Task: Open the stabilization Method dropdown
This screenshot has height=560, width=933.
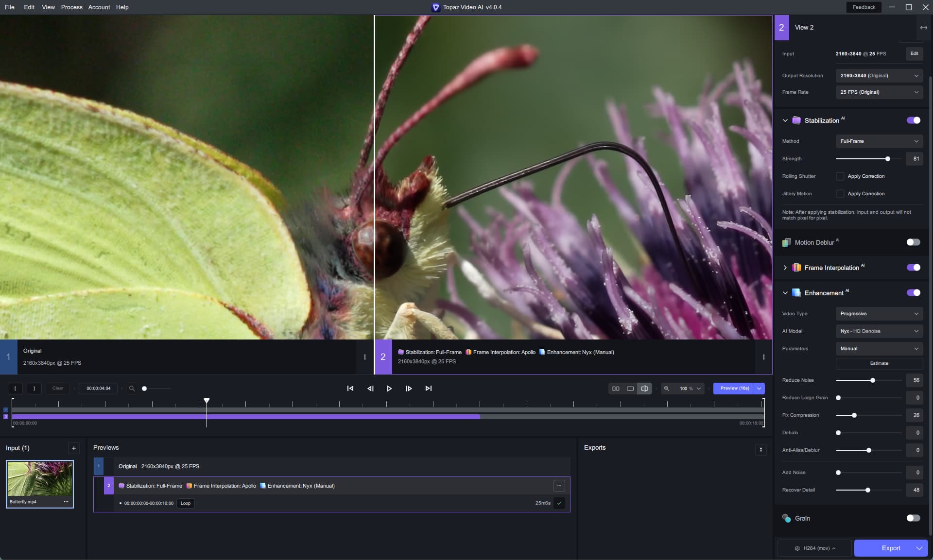Action: point(879,141)
